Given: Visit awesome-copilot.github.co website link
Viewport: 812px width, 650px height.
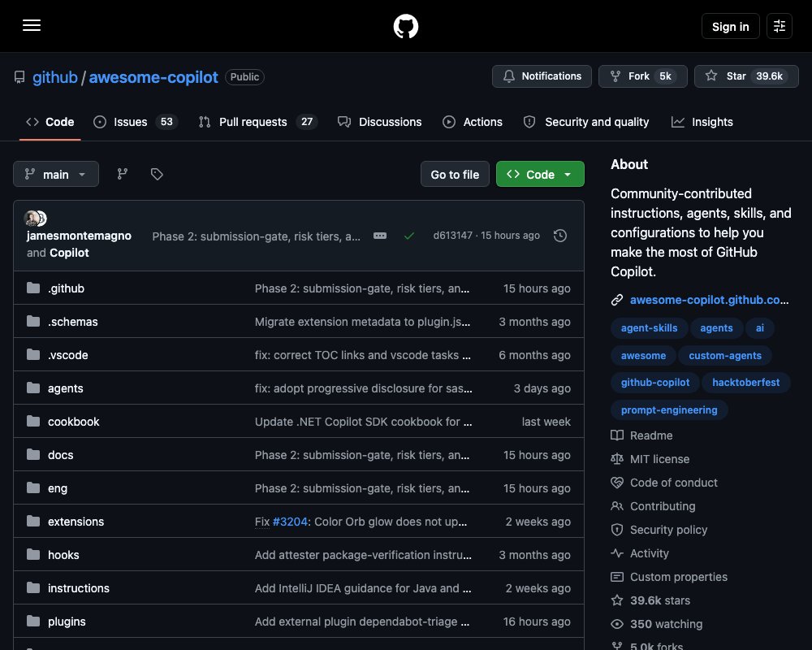Looking at the screenshot, I should click(x=709, y=300).
